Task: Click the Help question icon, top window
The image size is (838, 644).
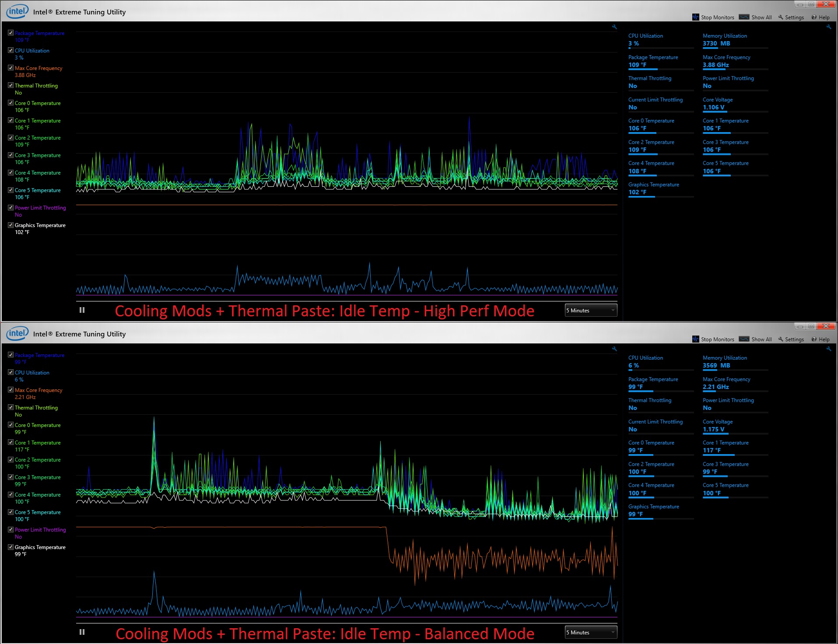Action: pyautogui.click(x=814, y=17)
